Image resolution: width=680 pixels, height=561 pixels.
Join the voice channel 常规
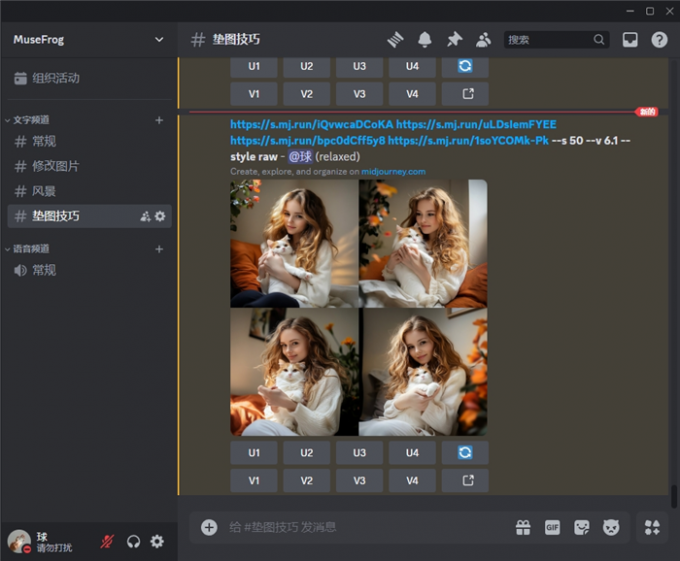(x=89, y=270)
